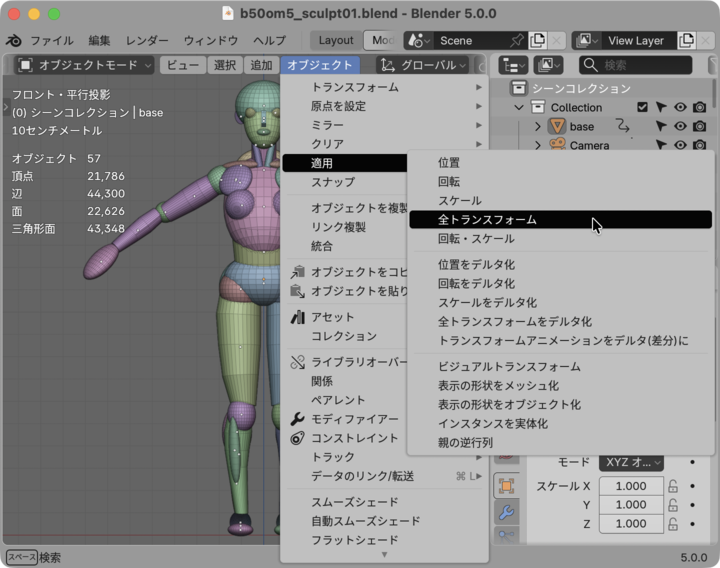Hide Collection with its eye icon
Screen dimensions: 720x568
[x=680, y=107]
